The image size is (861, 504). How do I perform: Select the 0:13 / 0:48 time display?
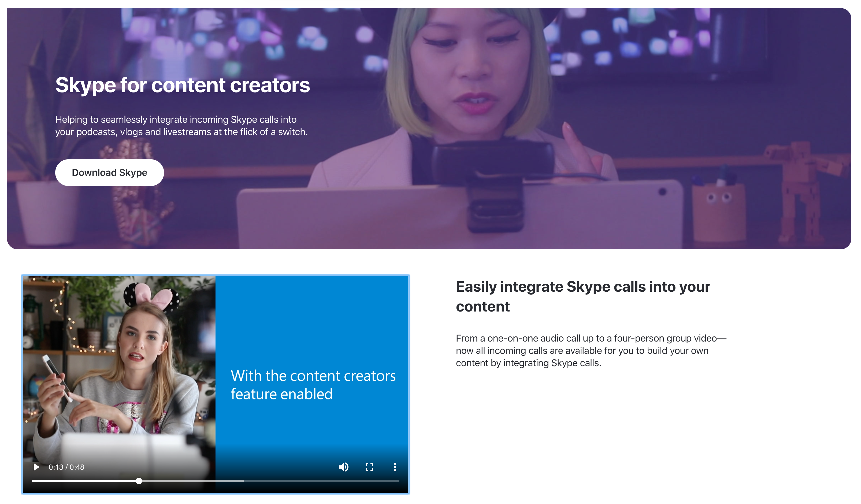[66, 467]
